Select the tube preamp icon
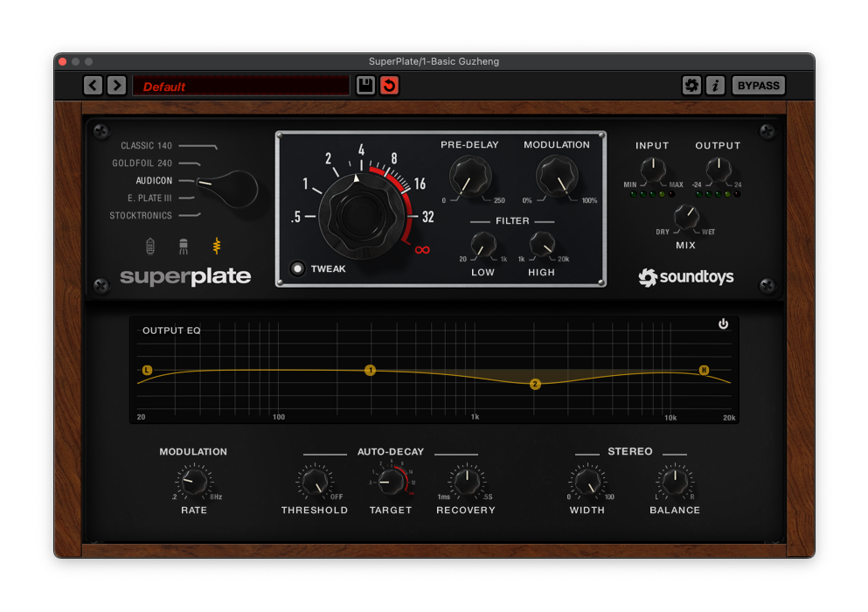 (150, 246)
